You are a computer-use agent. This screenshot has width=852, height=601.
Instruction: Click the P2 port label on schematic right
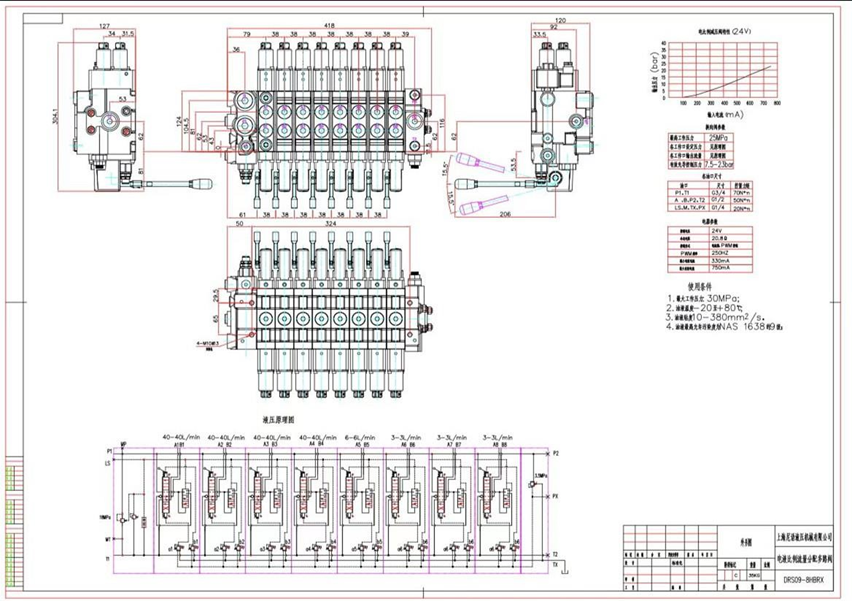556,452
